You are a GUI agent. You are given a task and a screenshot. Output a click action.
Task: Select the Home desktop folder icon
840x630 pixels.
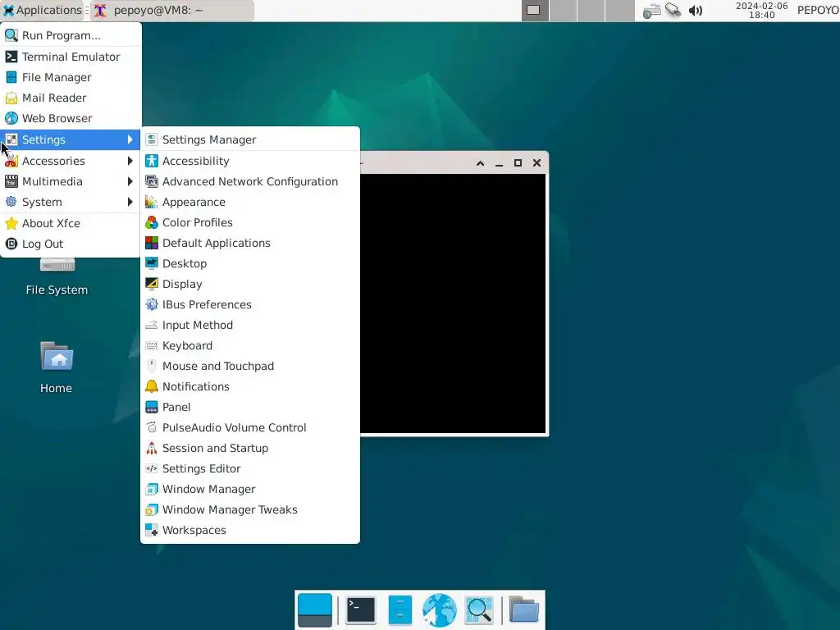point(57,357)
